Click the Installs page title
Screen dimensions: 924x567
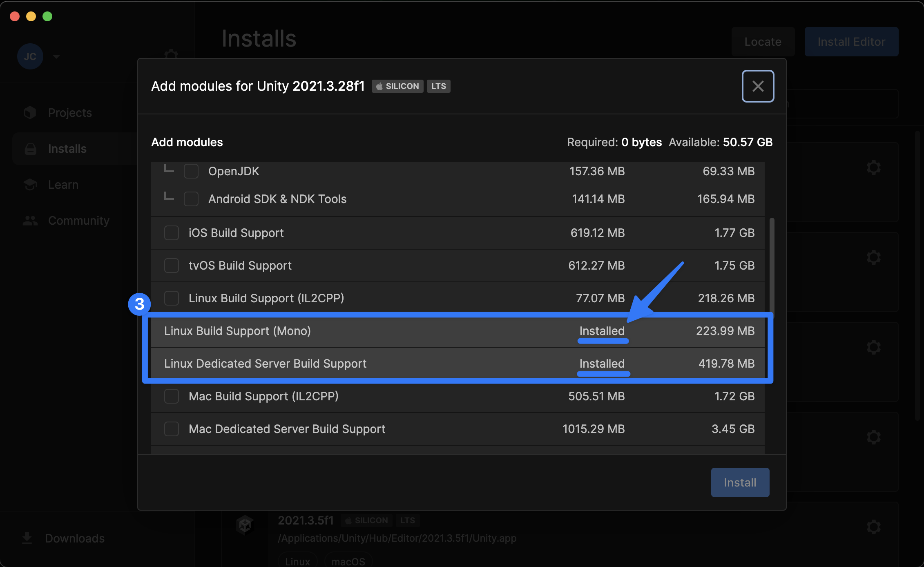click(x=259, y=39)
